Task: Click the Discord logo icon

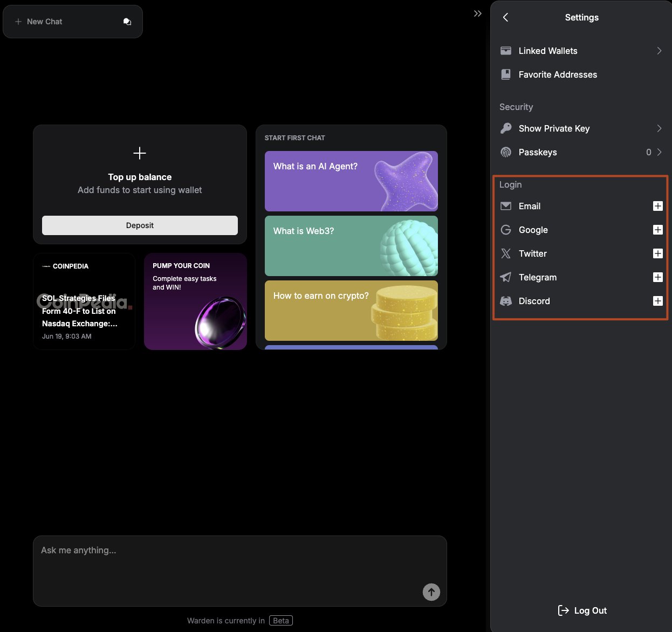Action: [506, 301]
